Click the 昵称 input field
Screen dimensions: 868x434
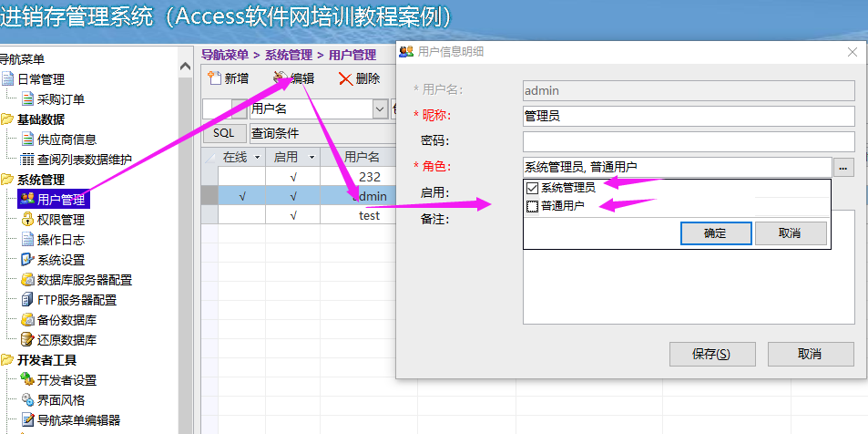tap(689, 117)
